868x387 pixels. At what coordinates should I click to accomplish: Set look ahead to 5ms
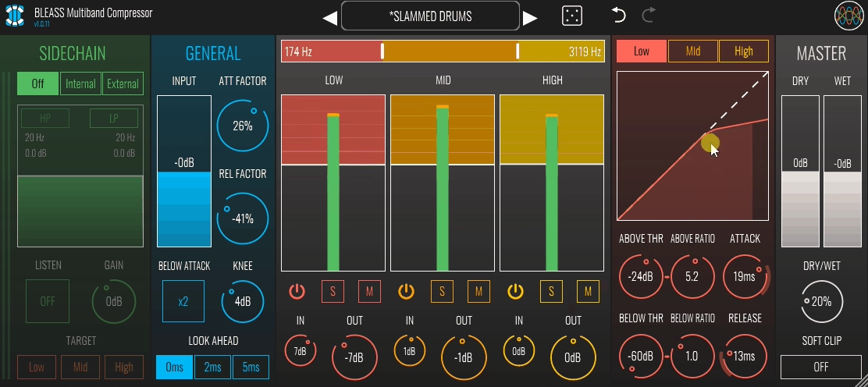[251, 367]
